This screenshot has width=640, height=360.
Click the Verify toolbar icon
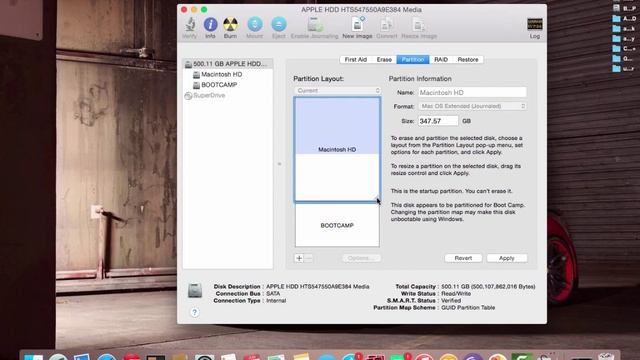tap(189, 28)
